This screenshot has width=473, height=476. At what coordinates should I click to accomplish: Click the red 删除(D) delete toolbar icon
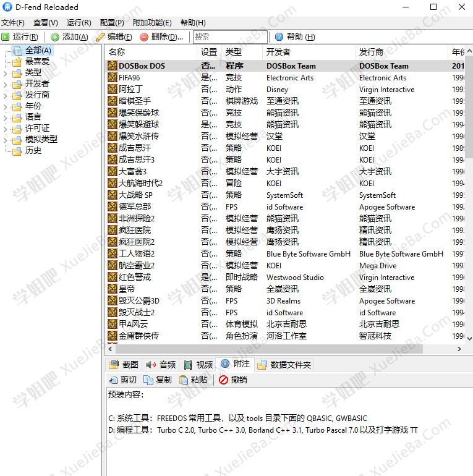point(144,37)
